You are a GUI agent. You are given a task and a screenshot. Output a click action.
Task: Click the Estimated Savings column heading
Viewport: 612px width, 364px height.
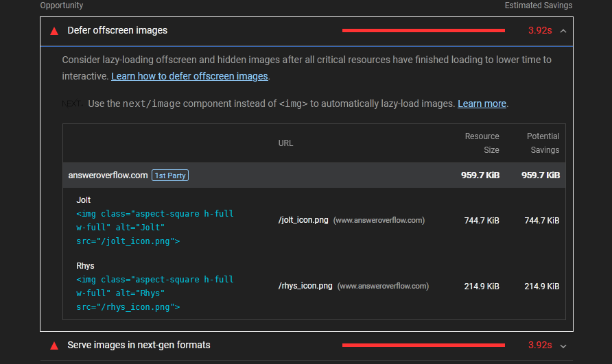[x=539, y=5]
